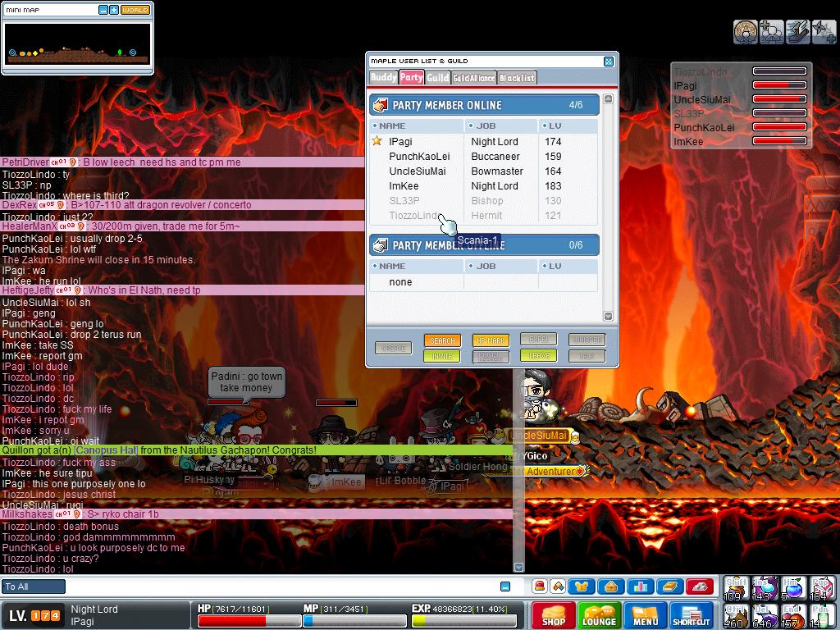
Task: Open the 'To All' chat target selector
Action: coord(34,587)
